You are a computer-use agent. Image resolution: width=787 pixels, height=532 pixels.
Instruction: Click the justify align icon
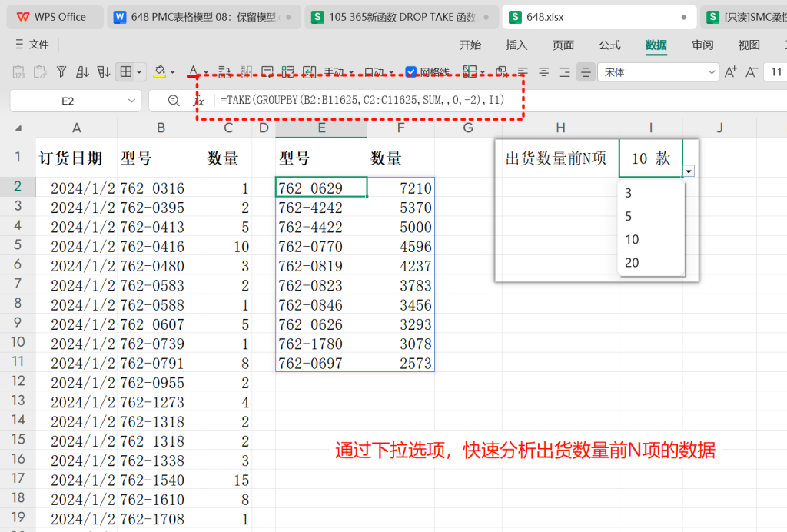586,72
